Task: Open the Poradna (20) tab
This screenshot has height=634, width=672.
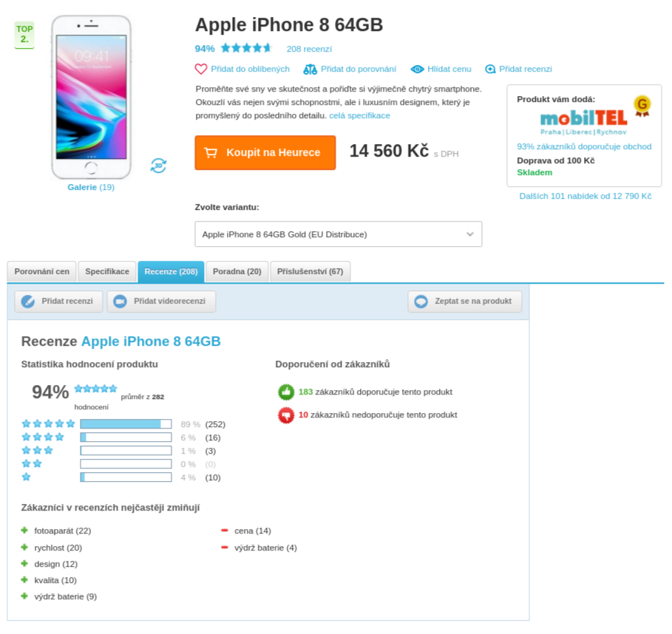Action: point(237,271)
